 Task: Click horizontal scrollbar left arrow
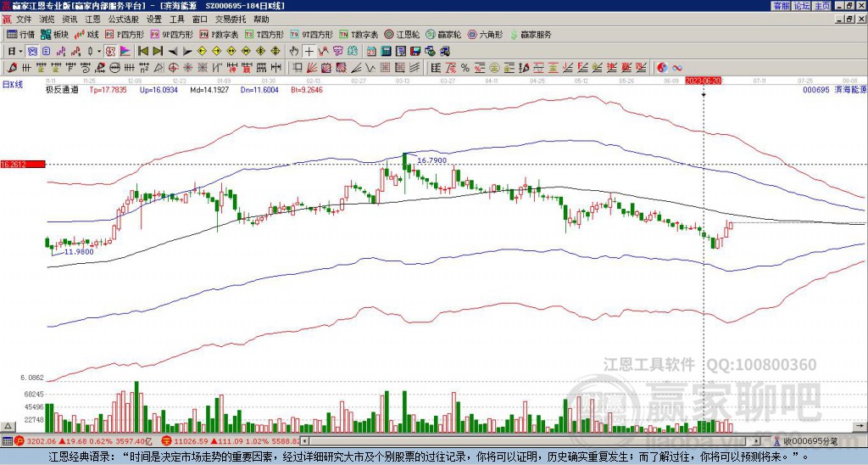[304, 441]
